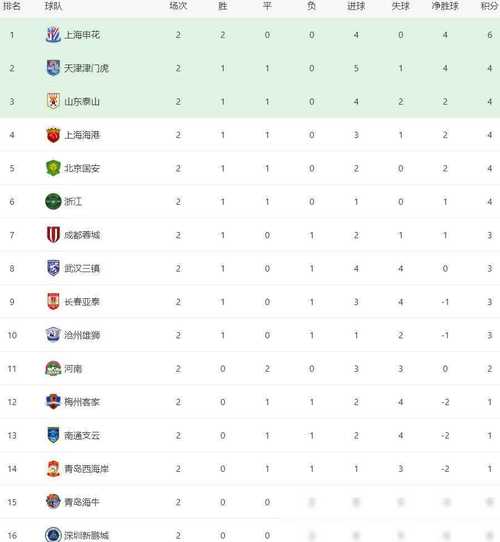Click the 长春亚泰 team badge
The height and width of the screenshot is (542, 500).
click(x=53, y=301)
